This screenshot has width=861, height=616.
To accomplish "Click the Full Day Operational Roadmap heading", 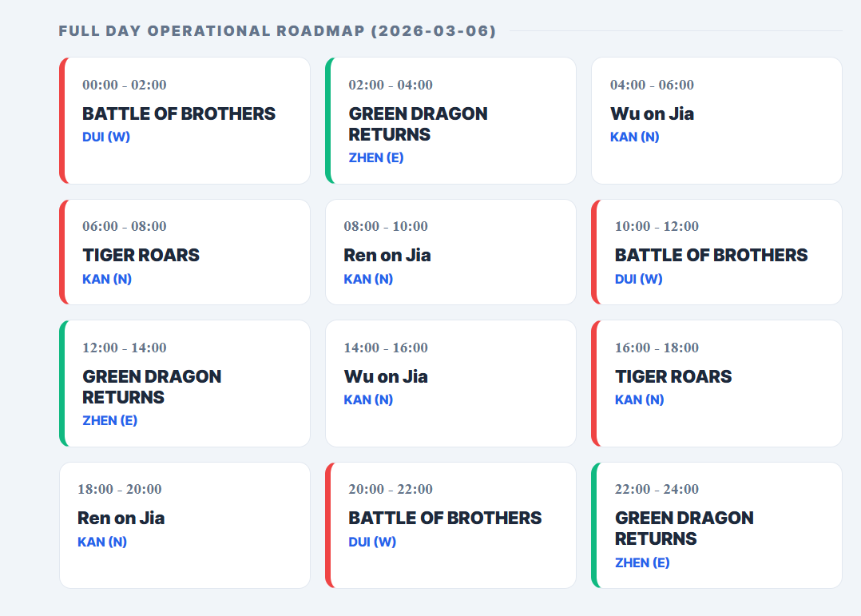I will [277, 31].
